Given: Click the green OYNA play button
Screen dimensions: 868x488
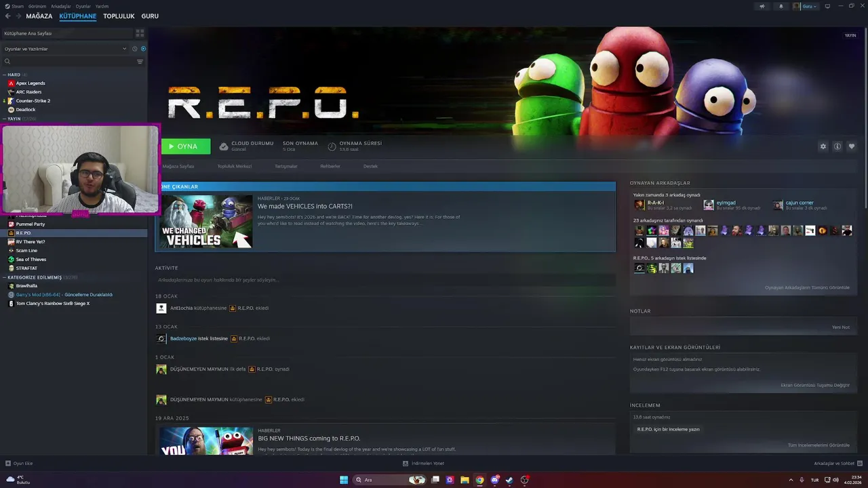Looking at the screenshot, I should tap(185, 146).
